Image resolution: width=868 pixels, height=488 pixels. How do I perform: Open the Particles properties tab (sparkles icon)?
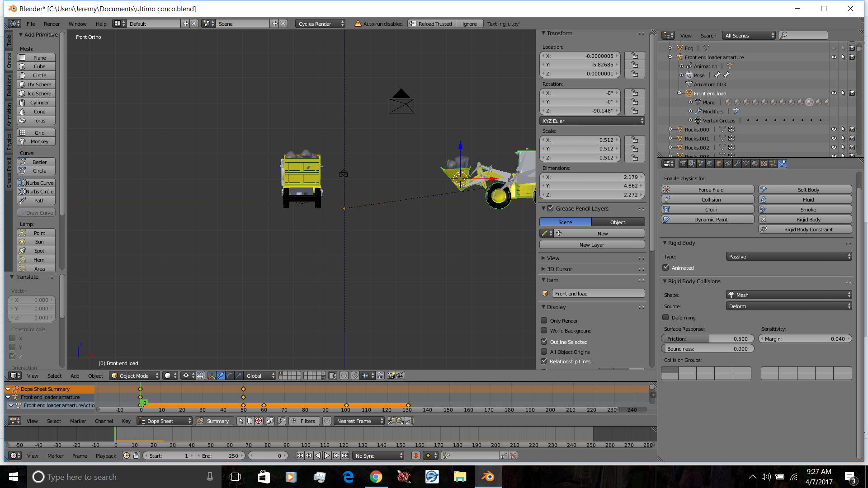click(773, 164)
